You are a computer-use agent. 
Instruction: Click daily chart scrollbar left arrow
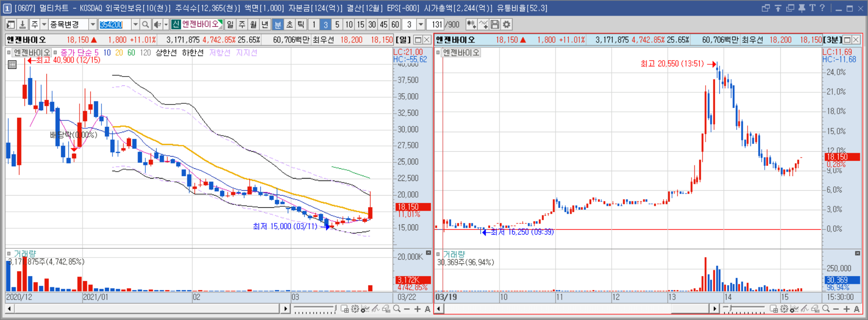tap(9, 309)
